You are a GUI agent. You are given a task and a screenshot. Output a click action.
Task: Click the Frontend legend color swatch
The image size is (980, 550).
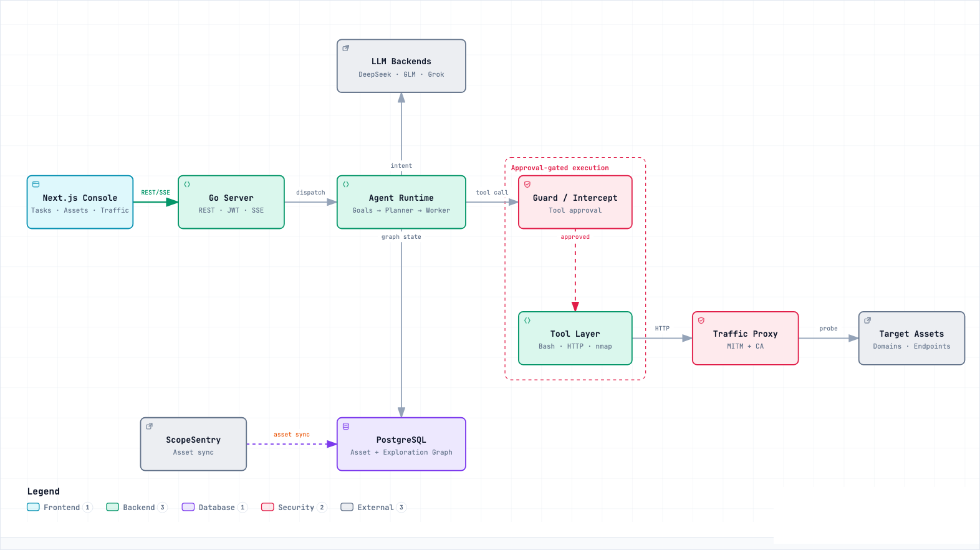[33, 507]
